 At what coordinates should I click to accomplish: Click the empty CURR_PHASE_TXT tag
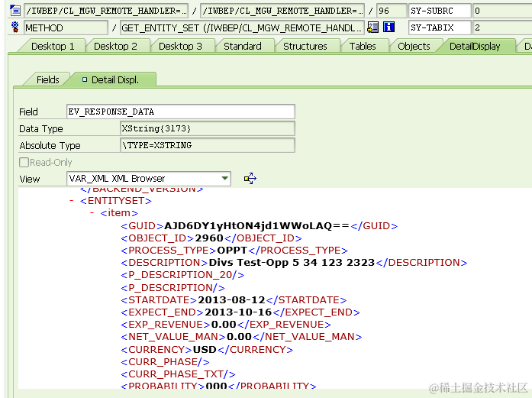(178, 374)
